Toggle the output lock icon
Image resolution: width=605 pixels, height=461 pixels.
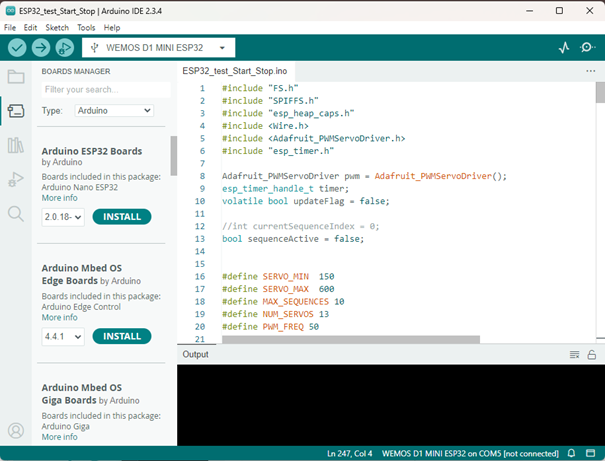point(592,355)
